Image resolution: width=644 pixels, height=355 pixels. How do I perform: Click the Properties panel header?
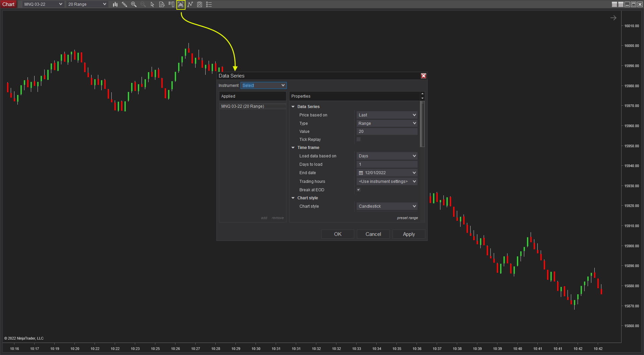[x=355, y=96]
